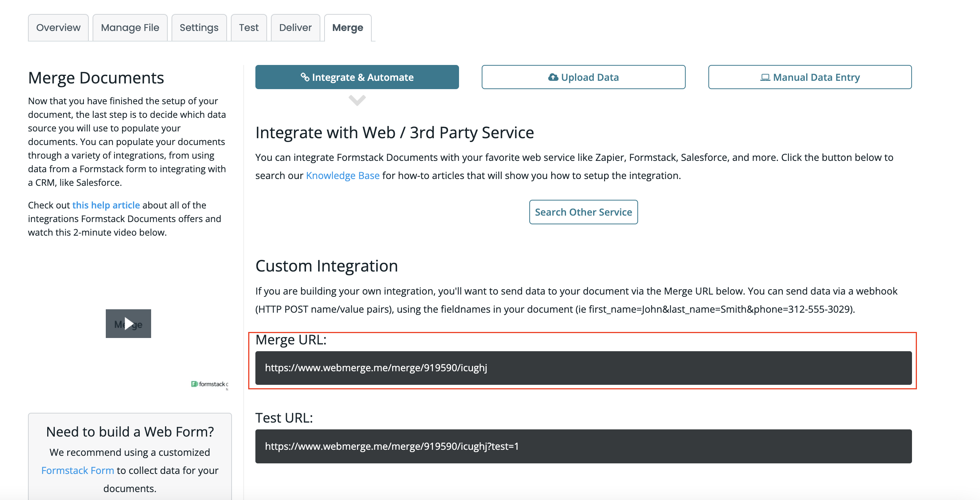Screen dimensions: 980x500
Task: Click the cloud upload icon
Action: coord(553,77)
